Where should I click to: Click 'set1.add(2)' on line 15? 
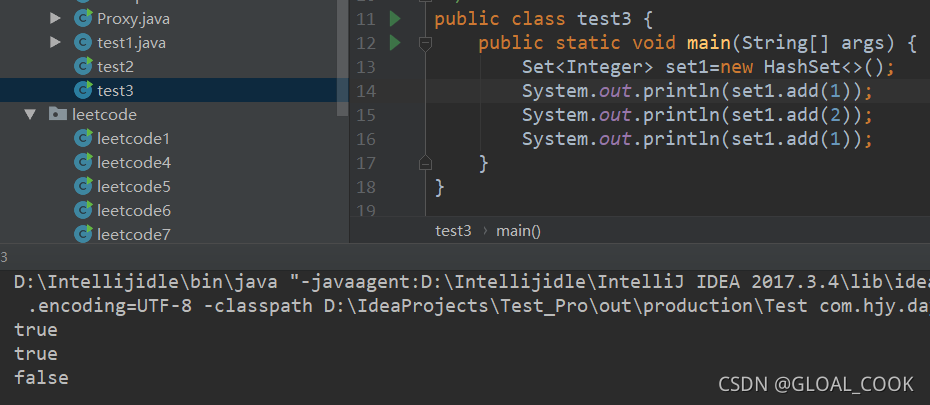click(791, 115)
